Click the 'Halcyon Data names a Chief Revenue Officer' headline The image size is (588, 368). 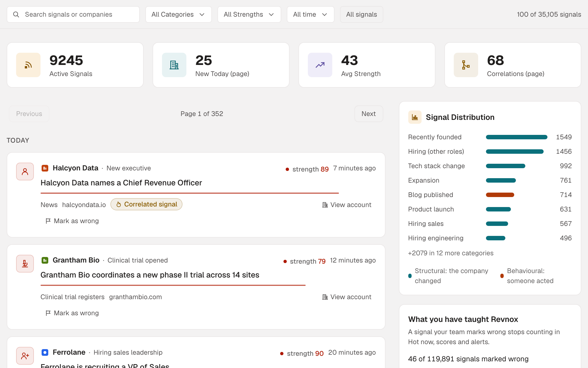click(x=121, y=183)
